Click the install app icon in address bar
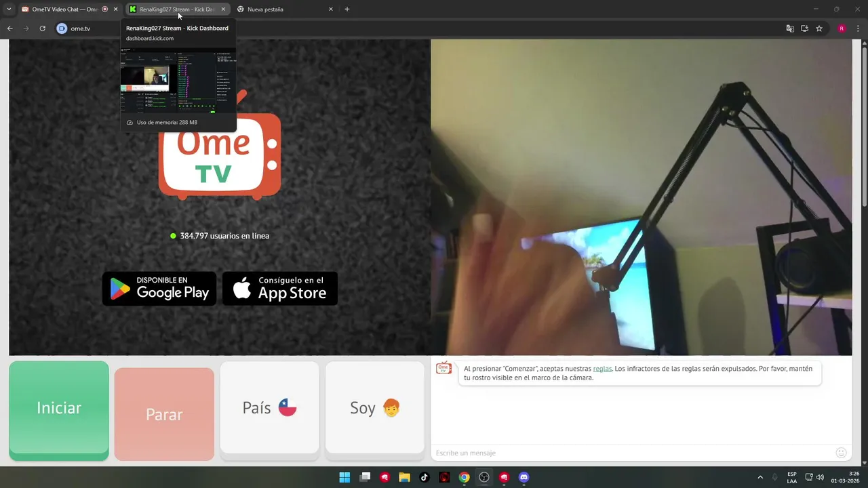This screenshot has width=868, height=488. tap(804, 28)
